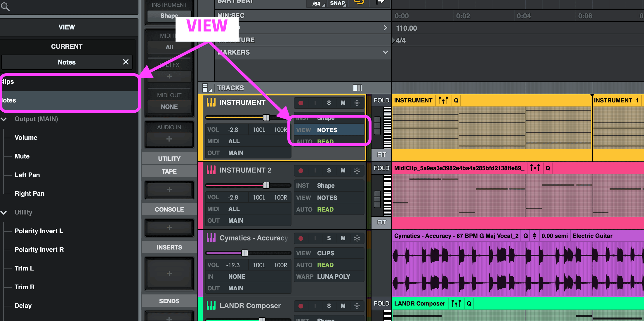Click FOLD button on INSTRUMENT 2 track
This screenshot has height=321, width=644.
pyautogui.click(x=381, y=168)
